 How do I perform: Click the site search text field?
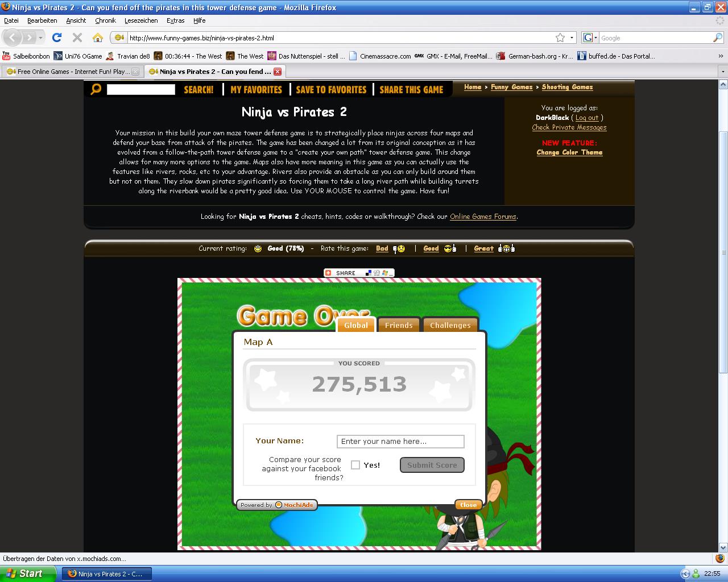click(140, 89)
